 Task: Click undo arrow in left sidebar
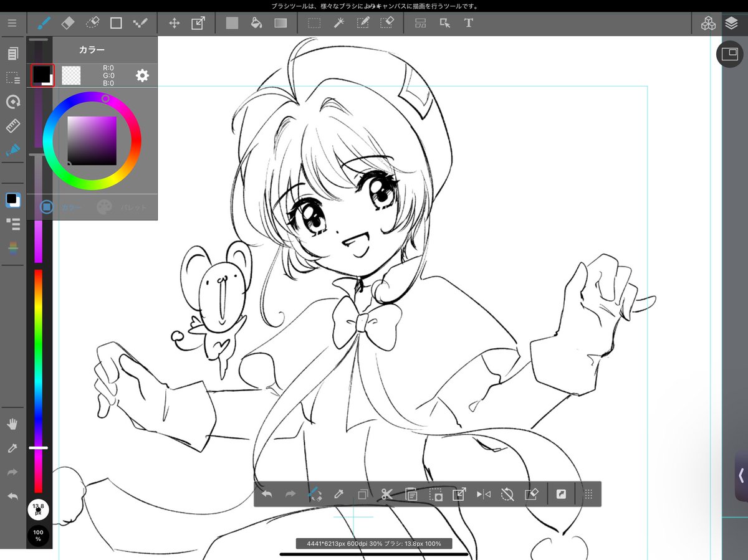12,496
